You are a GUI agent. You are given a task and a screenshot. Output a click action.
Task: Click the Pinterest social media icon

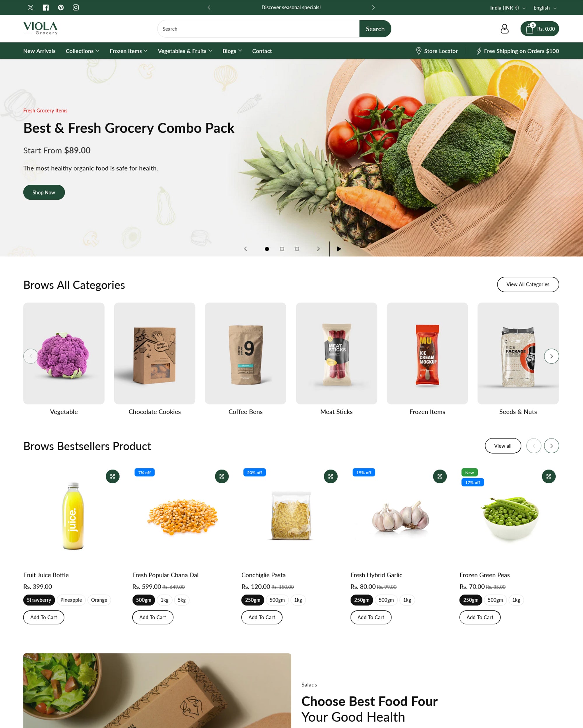coord(60,7)
